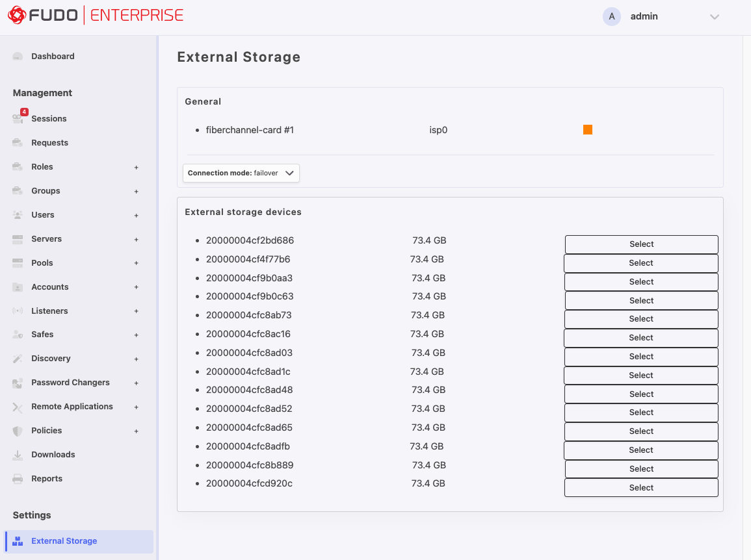
Task: Click the Dashboard gauge icon
Action: [18, 57]
